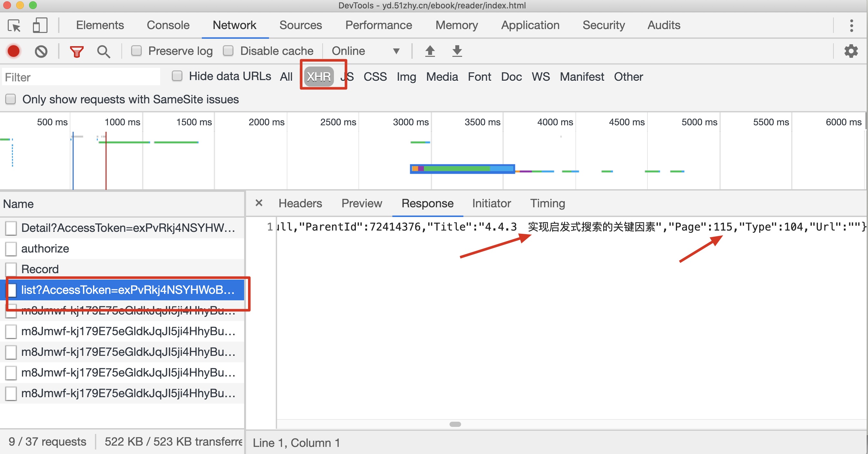Click the import HAR upload arrow

click(430, 51)
